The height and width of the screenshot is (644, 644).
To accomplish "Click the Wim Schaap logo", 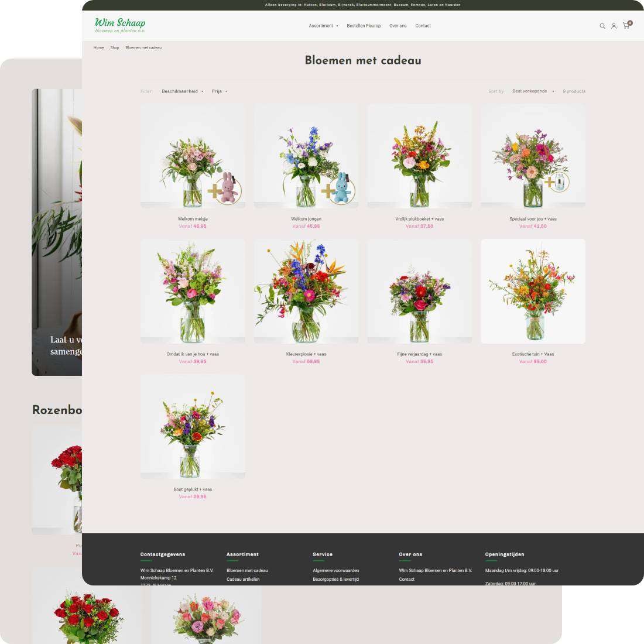I will coord(120,25).
